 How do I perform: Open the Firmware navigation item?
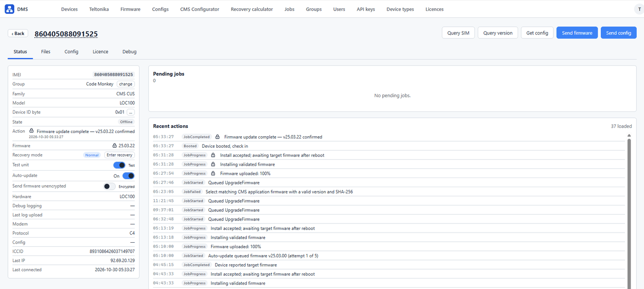tap(130, 9)
